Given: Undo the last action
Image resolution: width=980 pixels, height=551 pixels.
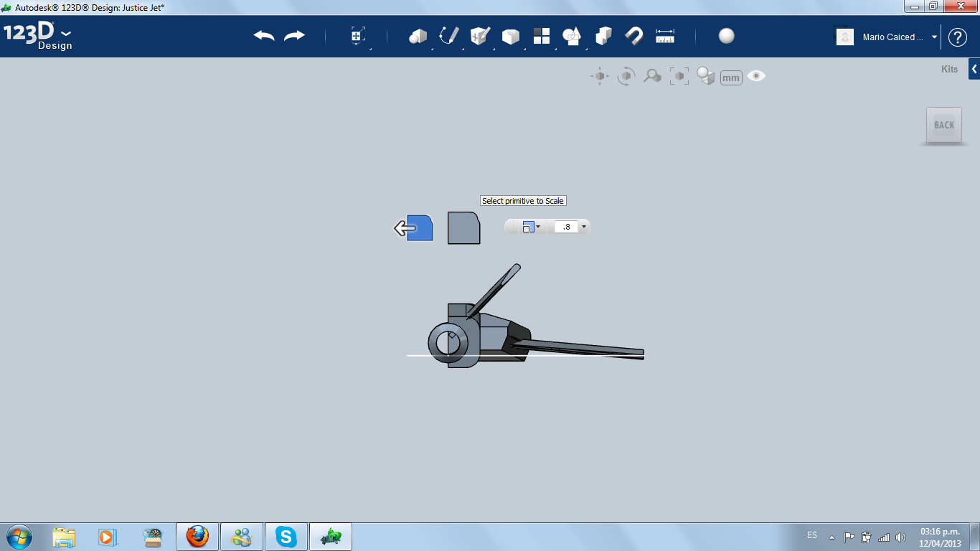Looking at the screenshot, I should (x=264, y=36).
